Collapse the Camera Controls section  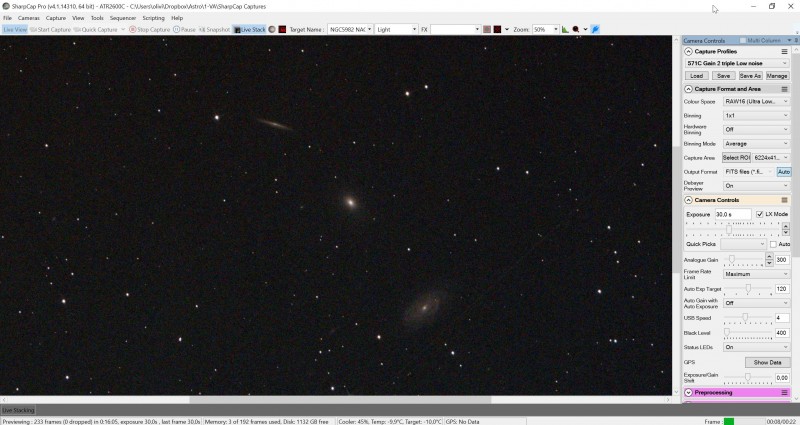[688, 200]
